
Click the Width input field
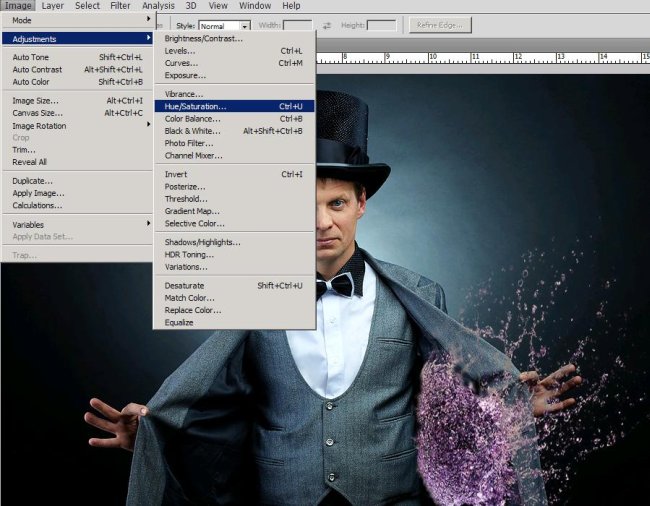pos(298,25)
